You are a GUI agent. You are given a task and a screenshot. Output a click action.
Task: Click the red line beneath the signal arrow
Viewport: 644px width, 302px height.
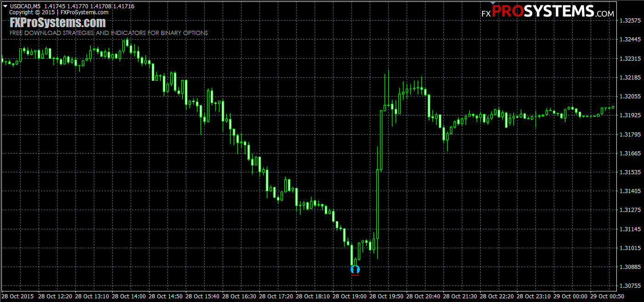pos(355,275)
